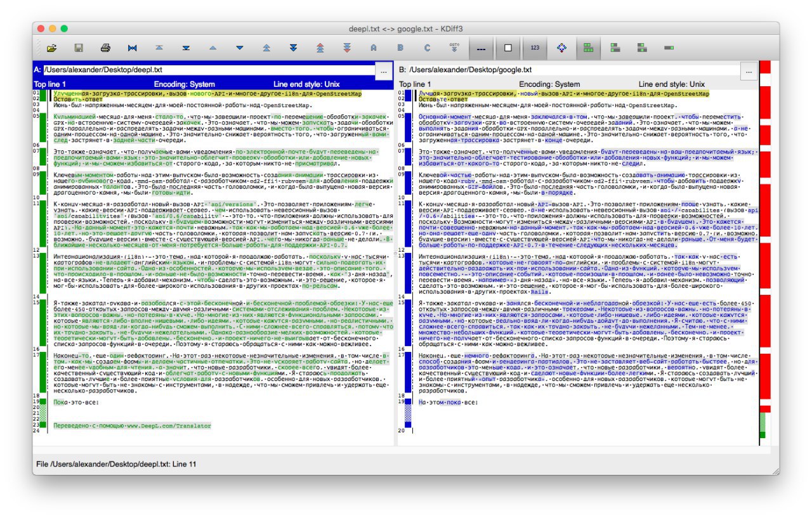The width and height of the screenshot is (812, 518).
Task: Select lines from source C
Action: [x=427, y=48]
